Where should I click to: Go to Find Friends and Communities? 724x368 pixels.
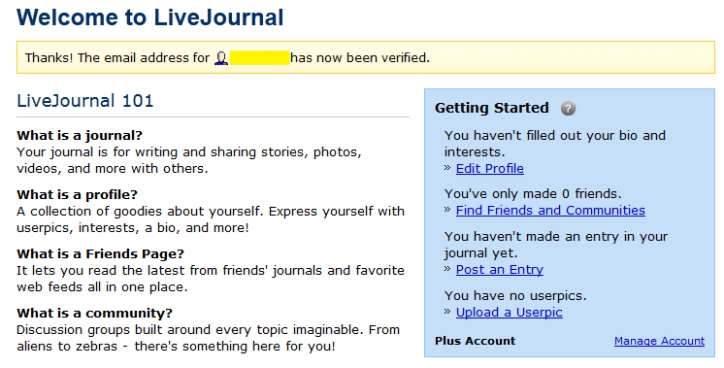click(x=550, y=210)
